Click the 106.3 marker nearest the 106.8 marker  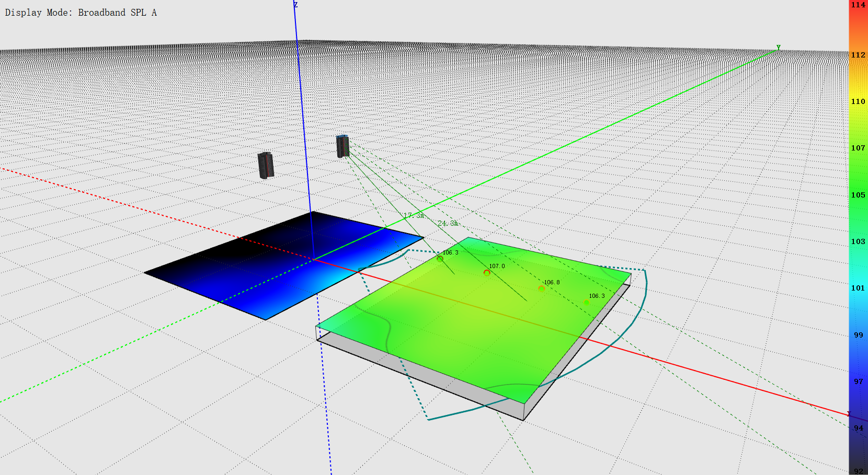pos(587,303)
